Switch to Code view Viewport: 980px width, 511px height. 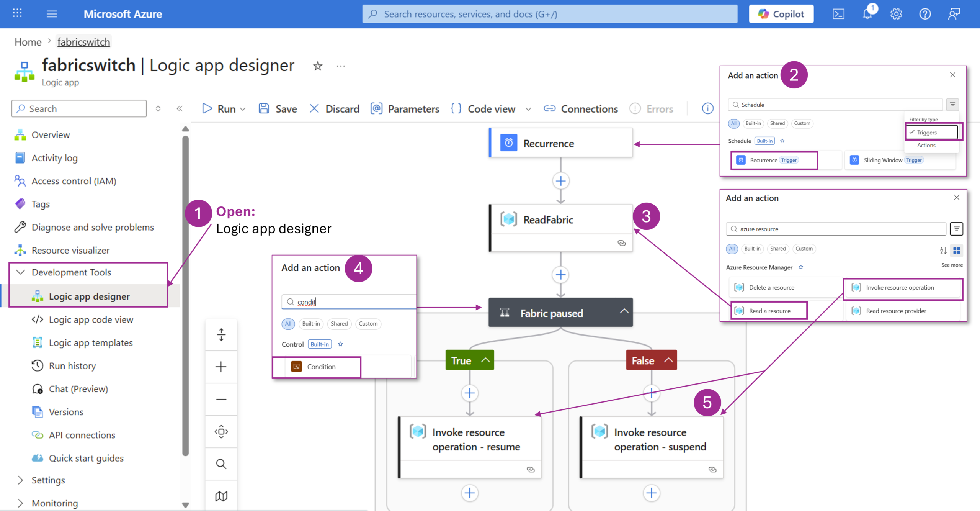[483, 109]
